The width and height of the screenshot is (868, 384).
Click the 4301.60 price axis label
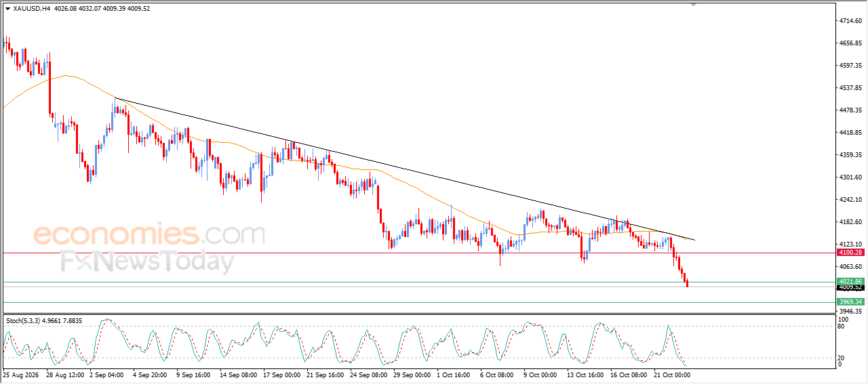pos(850,177)
